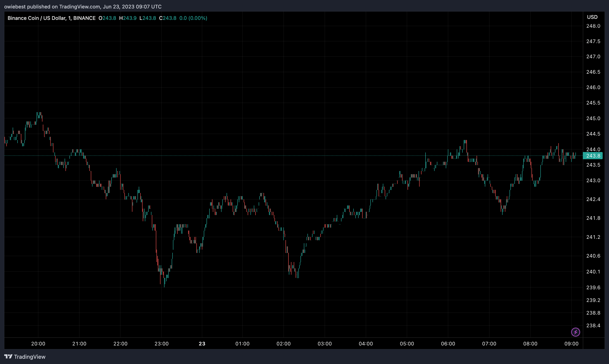Click the owiebest published header text
Image resolution: width=609 pixels, height=364 pixels.
[x=83, y=7]
